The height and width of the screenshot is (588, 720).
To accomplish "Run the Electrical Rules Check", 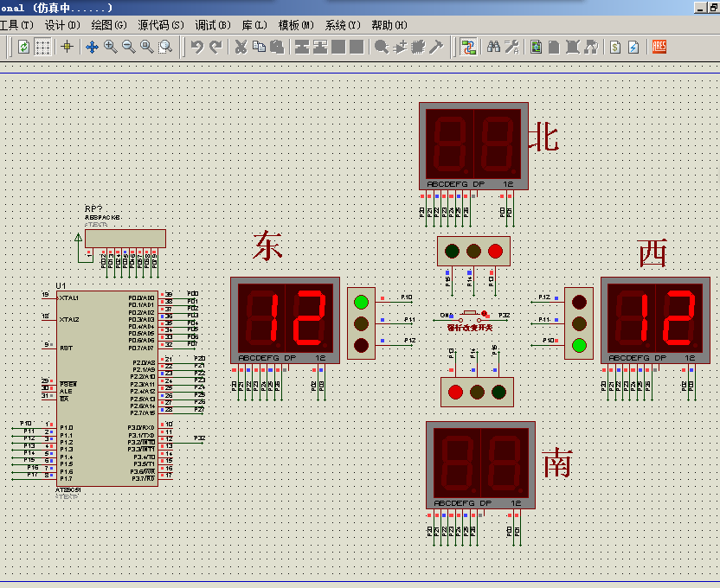I will click(x=633, y=47).
